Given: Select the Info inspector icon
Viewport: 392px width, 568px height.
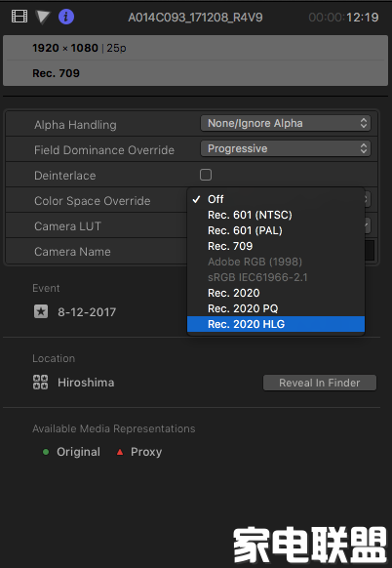Looking at the screenshot, I should [x=66, y=17].
